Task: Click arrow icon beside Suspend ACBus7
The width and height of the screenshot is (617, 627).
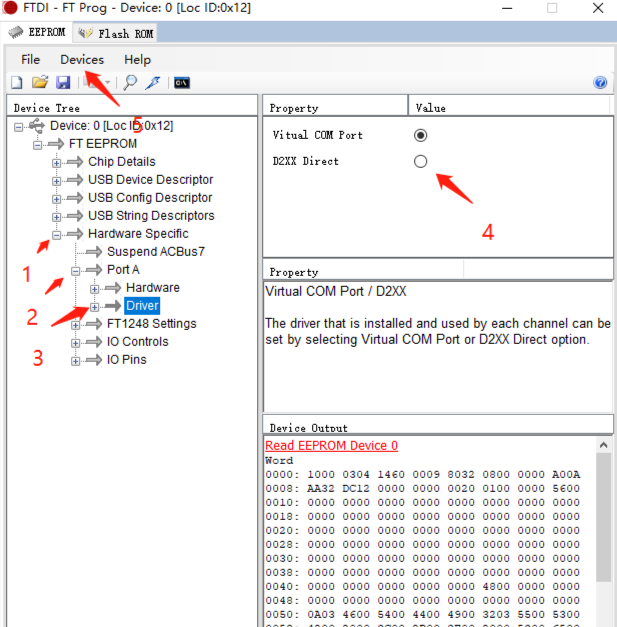Action: [x=94, y=252]
